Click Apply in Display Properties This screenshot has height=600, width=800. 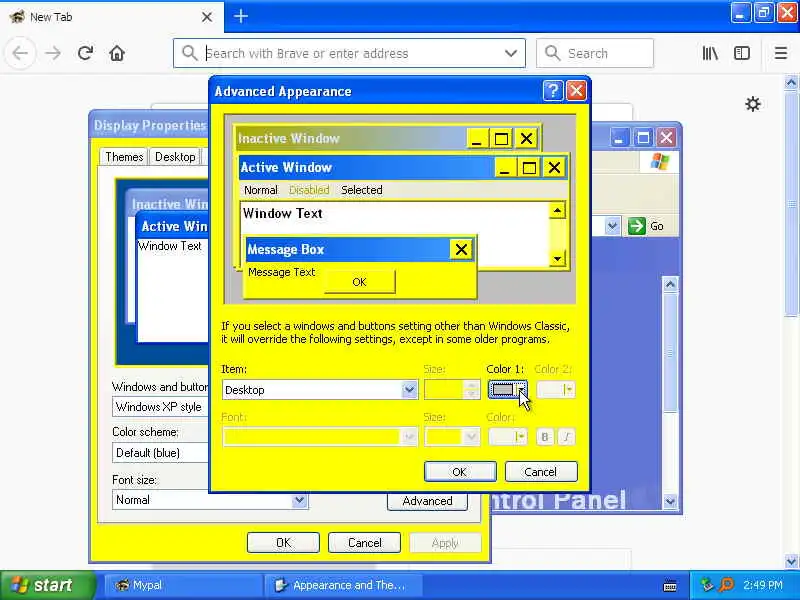(445, 543)
